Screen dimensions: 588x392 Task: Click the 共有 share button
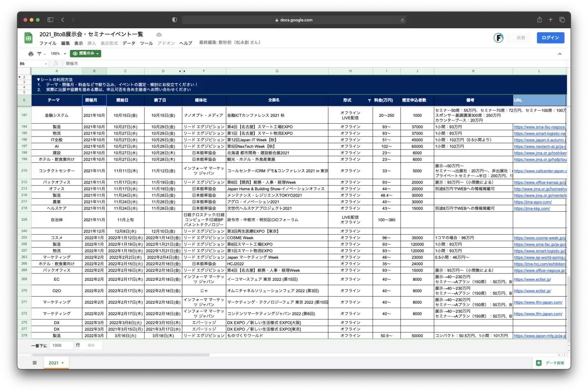(x=521, y=38)
